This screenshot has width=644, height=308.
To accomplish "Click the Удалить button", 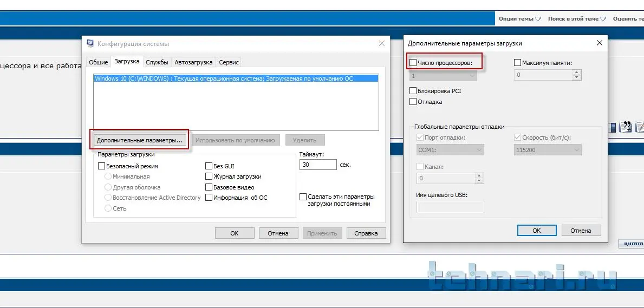I will pyautogui.click(x=305, y=140).
